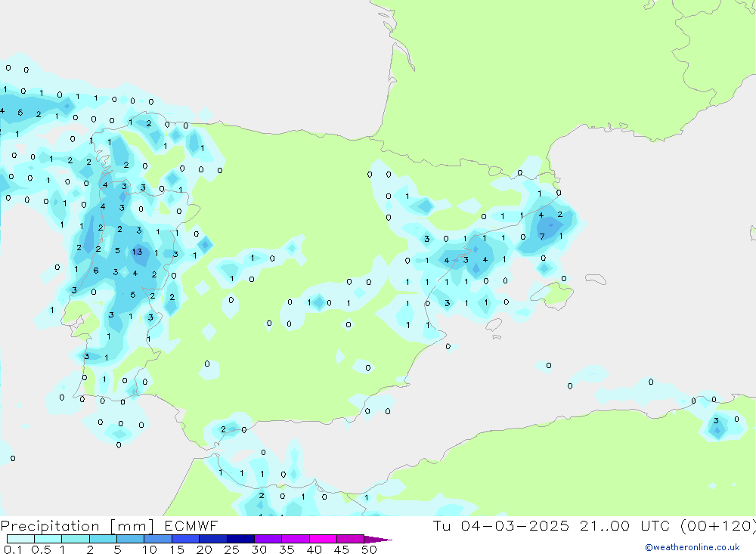Select the 20 to 25 mm legend swatch
Viewport: 756px width, 554px height.
(x=213, y=539)
